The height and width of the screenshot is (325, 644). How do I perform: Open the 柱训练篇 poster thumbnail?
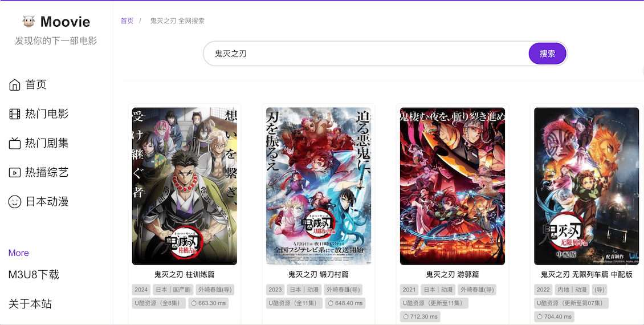(x=185, y=186)
